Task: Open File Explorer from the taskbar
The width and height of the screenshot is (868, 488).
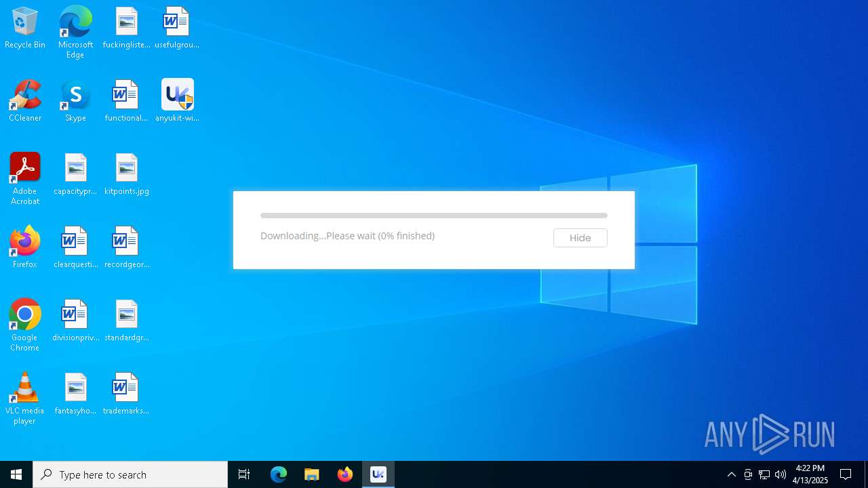Action: click(312, 474)
